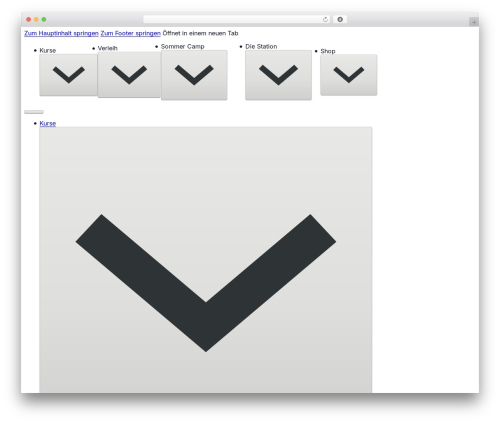Screen dimensions: 500x423
Task: Select the Sommer Camp navigation label
Action: point(183,47)
